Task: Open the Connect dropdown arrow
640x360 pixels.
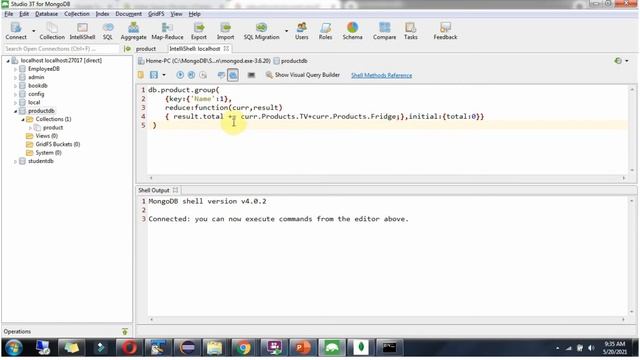Action: (x=33, y=31)
